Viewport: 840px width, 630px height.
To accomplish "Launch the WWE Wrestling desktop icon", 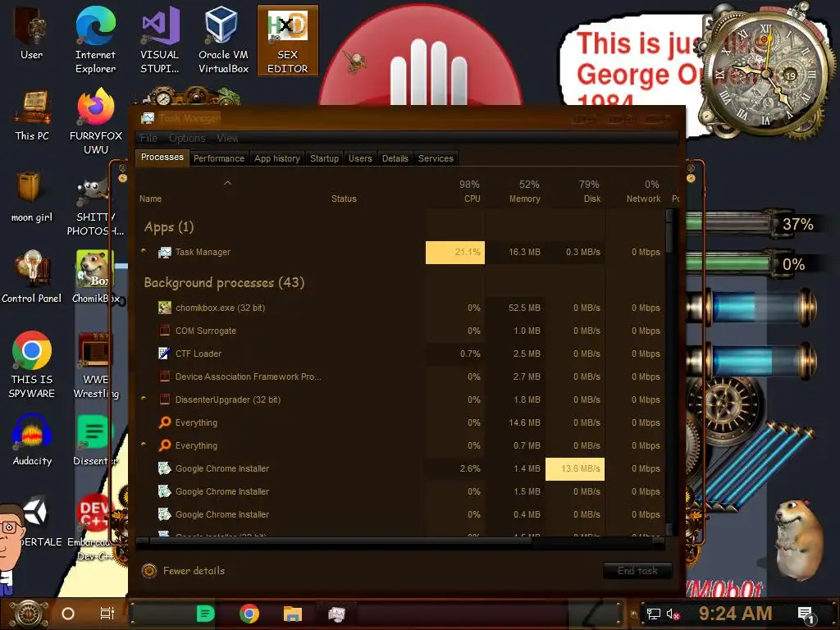I will (95, 365).
